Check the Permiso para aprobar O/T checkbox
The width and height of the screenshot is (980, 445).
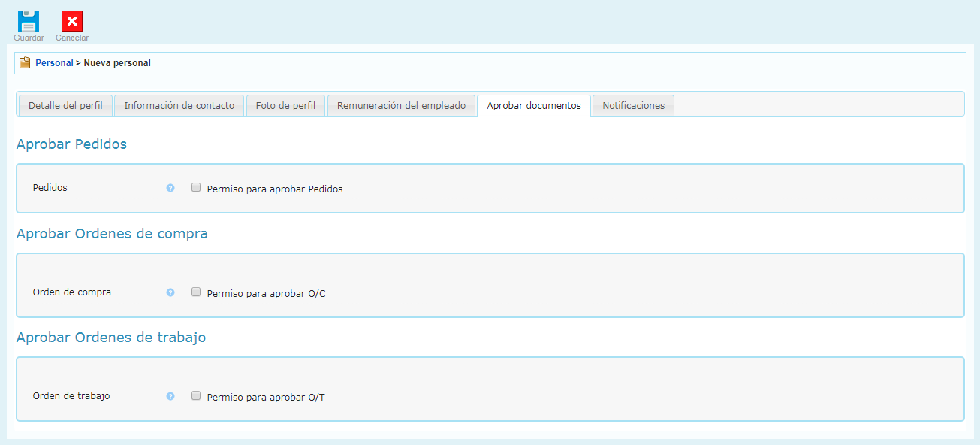[x=196, y=395]
